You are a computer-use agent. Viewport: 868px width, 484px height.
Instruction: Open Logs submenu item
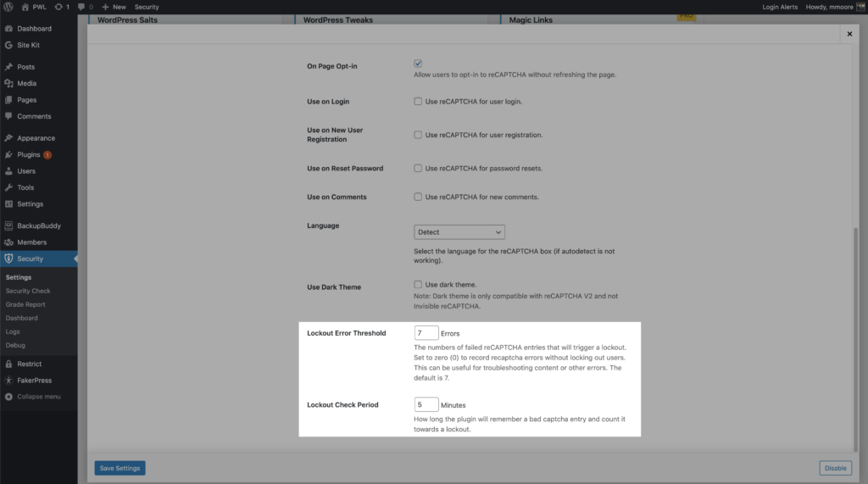click(x=13, y=331)
